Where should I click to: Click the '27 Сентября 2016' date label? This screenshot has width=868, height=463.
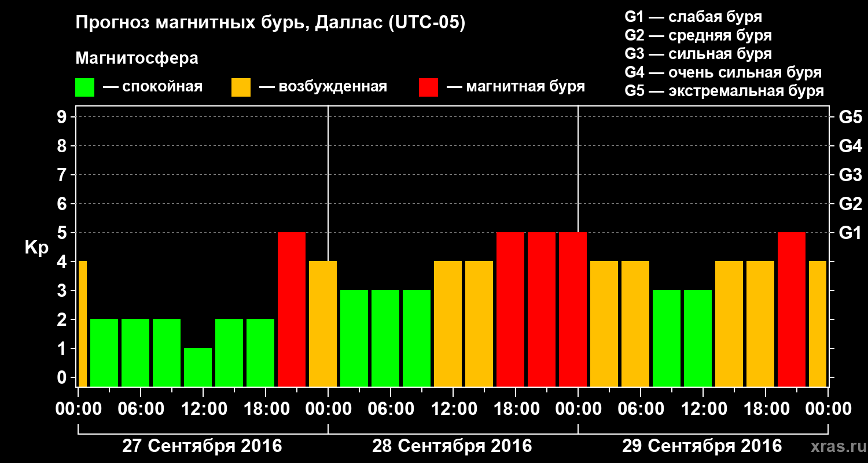(202, 446)
